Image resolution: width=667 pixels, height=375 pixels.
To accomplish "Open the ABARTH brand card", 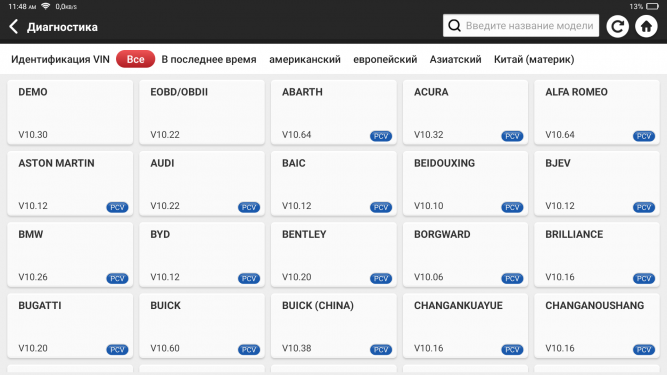I will (334, 112).
